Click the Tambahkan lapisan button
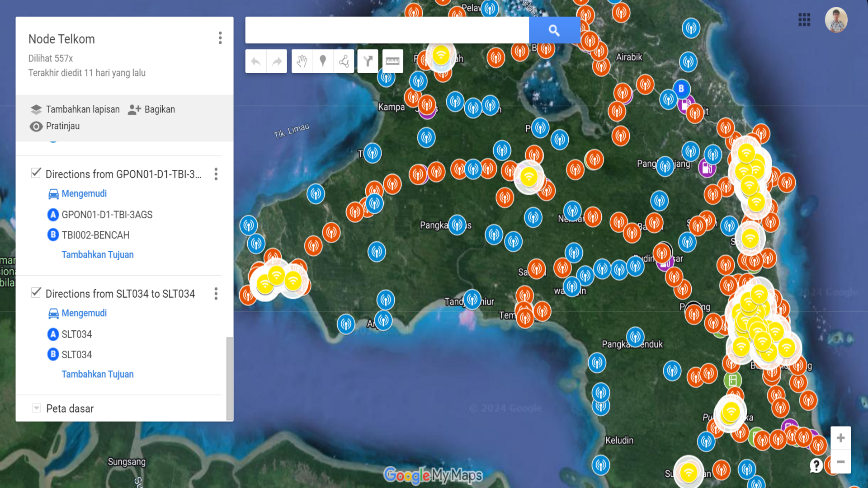 pos(75,109)
